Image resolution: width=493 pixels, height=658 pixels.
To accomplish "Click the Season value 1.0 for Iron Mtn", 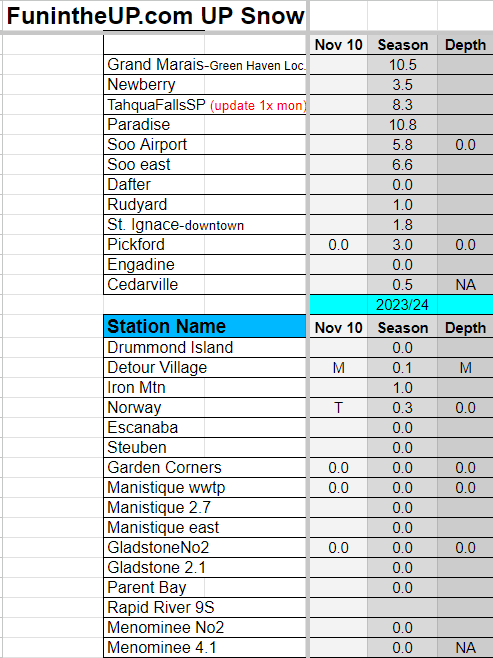I will [402, 387].
